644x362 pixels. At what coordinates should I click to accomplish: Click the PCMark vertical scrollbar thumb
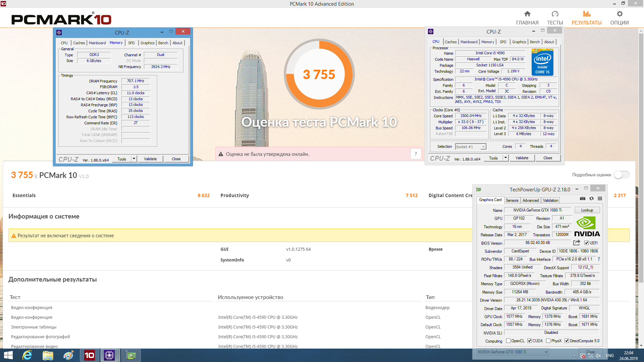pos(641,158)
